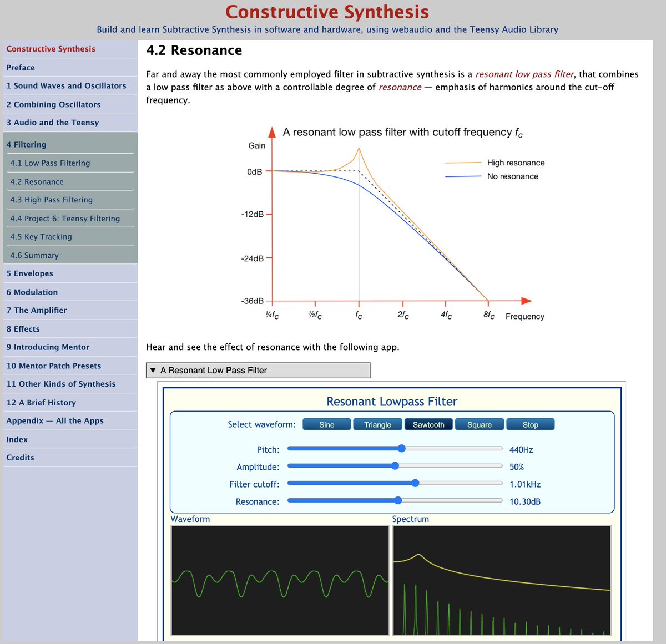
Task: Click the 'No resonance' legend entry
Action: pyautogui.click(x=492, y=176)
